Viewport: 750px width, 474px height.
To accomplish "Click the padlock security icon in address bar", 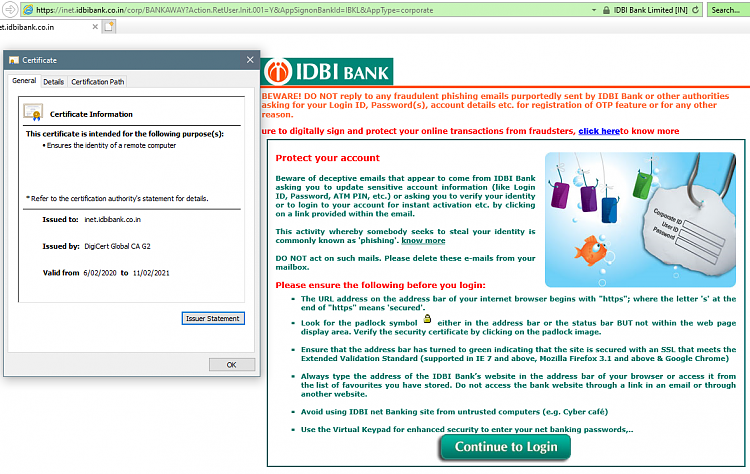I will 606,10.
